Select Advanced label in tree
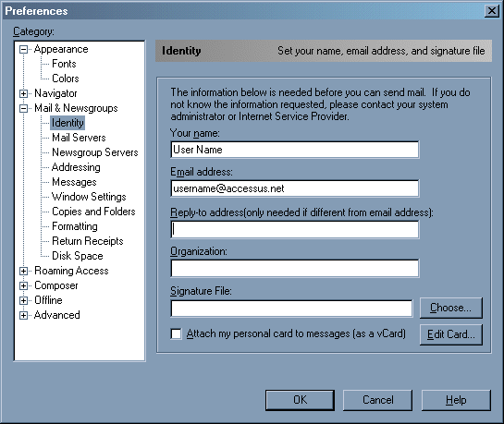This screenshot has width=504, height=424. click(57, 315)
